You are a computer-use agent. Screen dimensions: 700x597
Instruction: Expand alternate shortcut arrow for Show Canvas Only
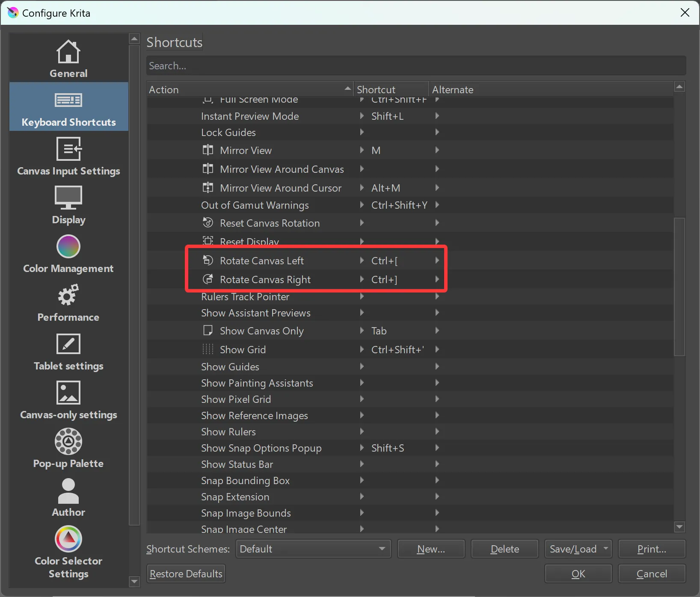pos(437,331)
